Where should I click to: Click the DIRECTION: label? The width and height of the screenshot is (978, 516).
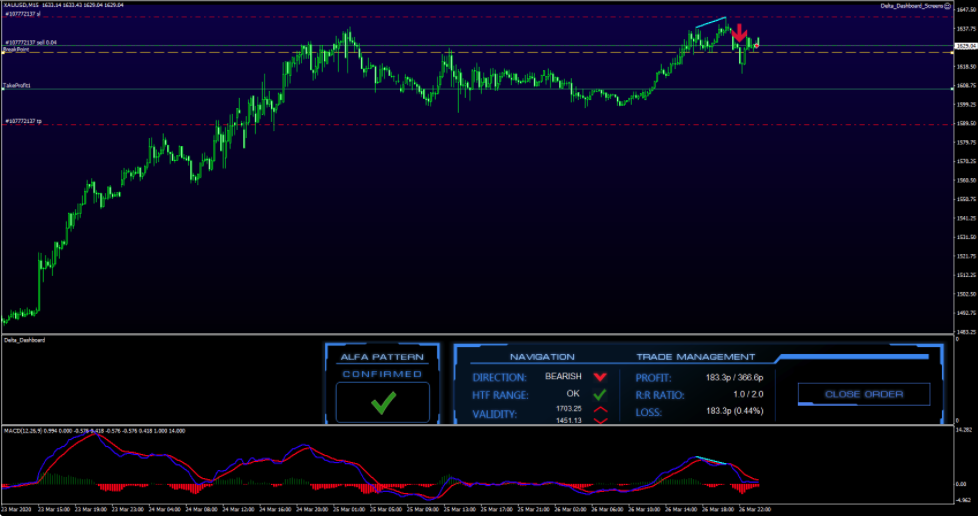pyautogui.click(x=500, y=377)
